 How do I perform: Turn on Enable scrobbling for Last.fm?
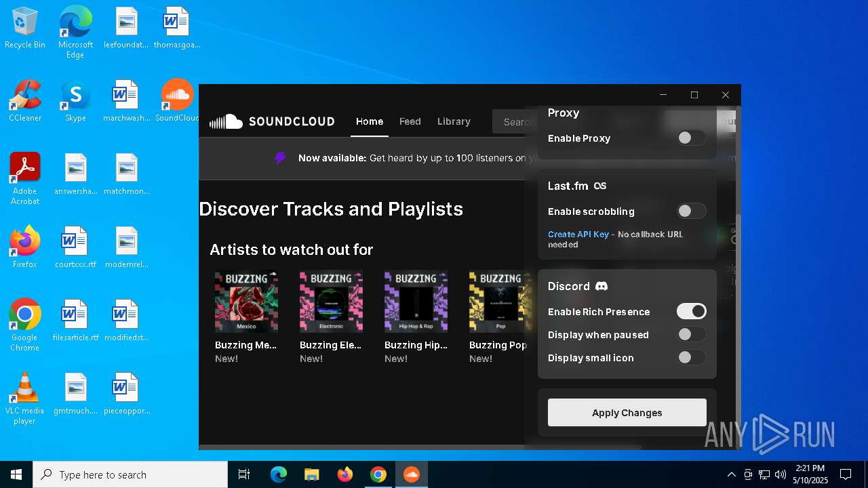691,211
